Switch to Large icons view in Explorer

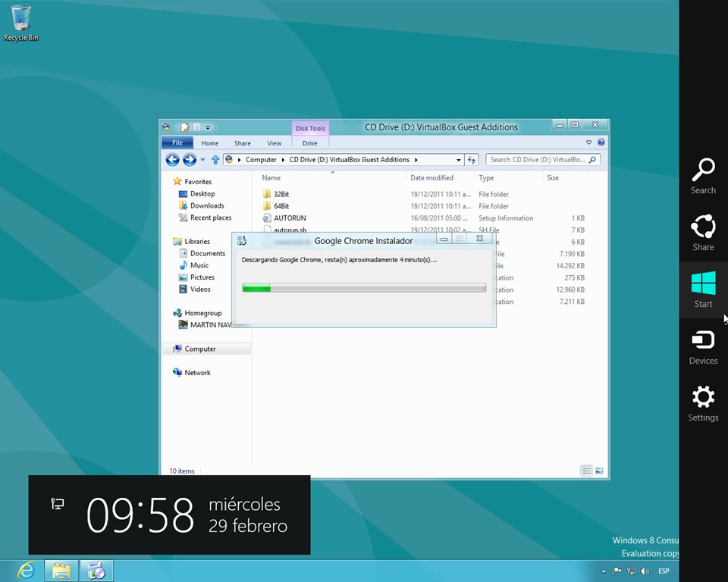[599, 471]
